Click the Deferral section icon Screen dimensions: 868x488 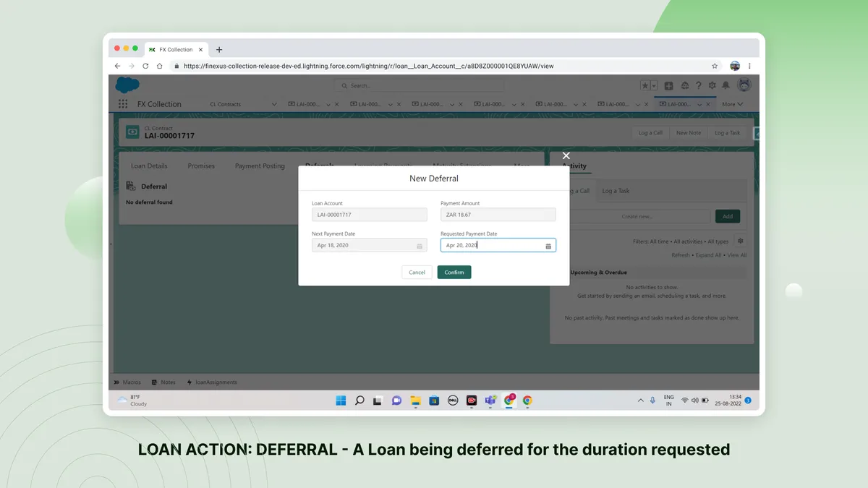(131, 186)
